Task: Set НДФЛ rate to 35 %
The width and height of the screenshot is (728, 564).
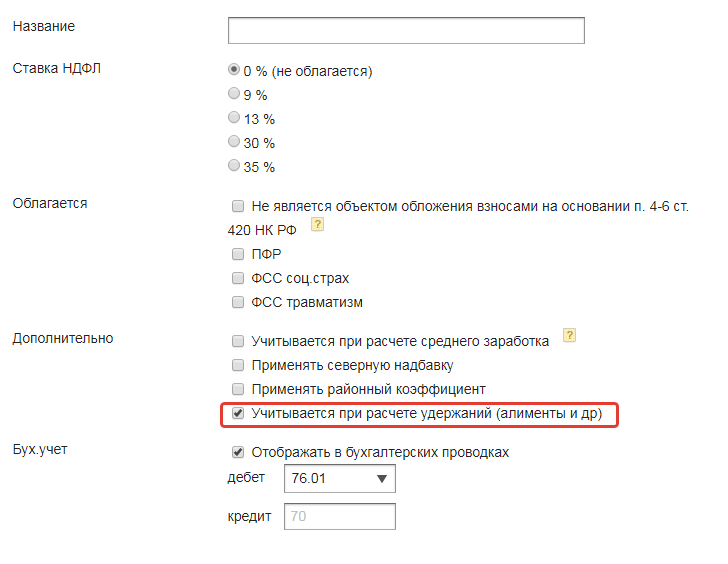Action: point(235,166)
